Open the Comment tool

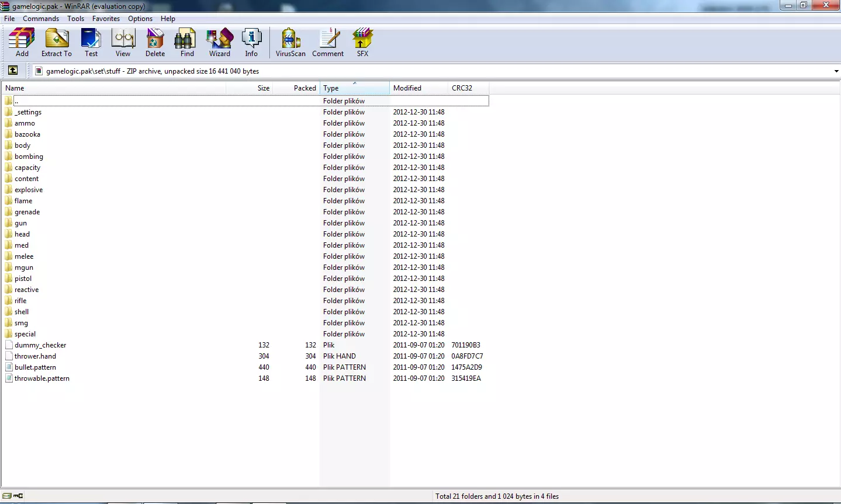[x=328, y=43]
